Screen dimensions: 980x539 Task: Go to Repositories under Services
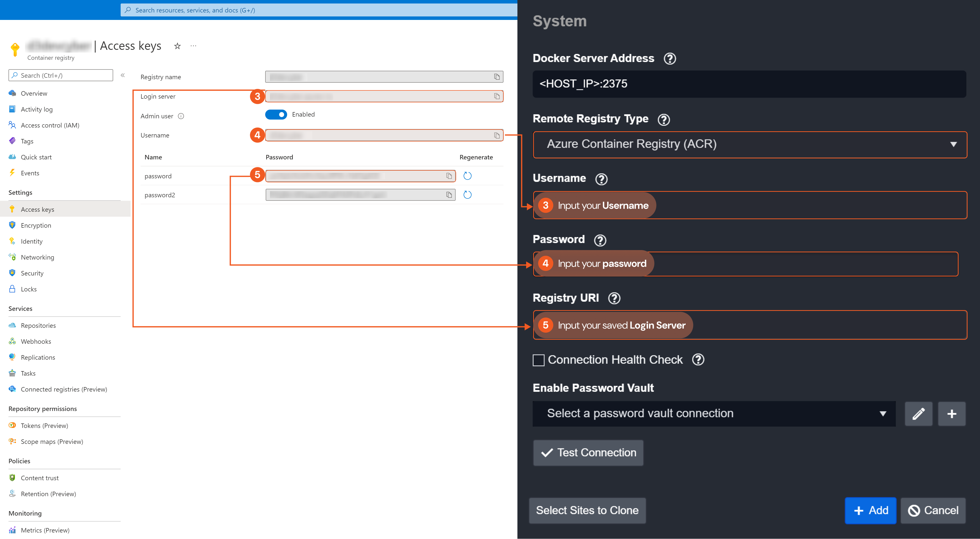coord(38,325)
